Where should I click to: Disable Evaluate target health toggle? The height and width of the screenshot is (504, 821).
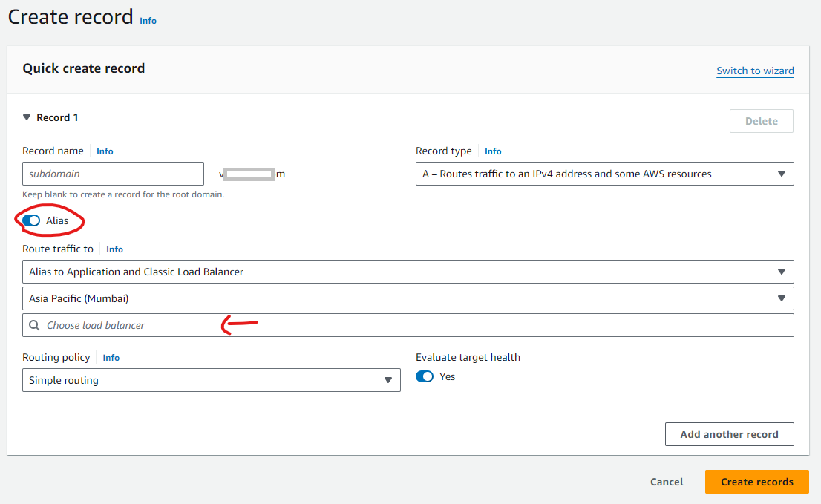tap(425, 376)
